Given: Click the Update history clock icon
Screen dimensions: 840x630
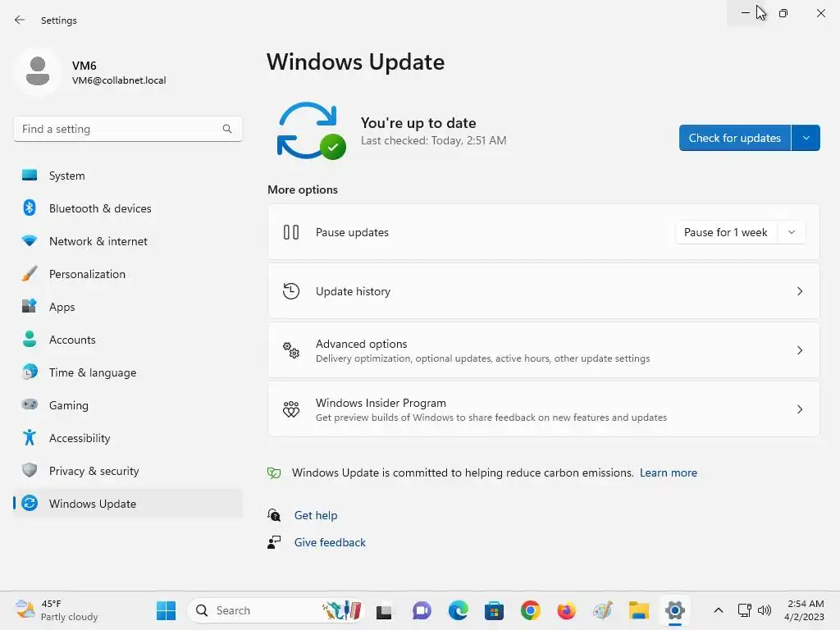Looking at the screenshot, I should [x=291, y=291].
